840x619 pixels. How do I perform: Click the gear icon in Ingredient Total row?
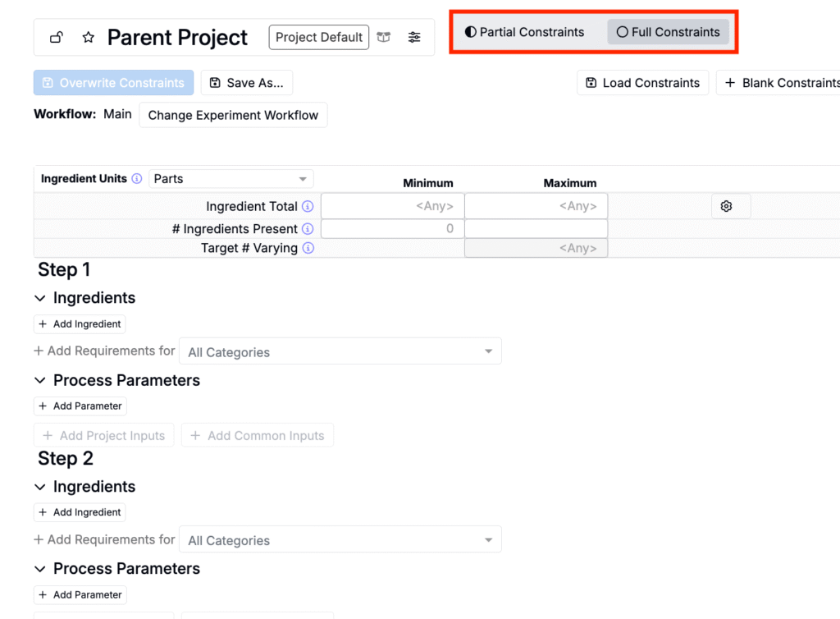pos(726,206)
